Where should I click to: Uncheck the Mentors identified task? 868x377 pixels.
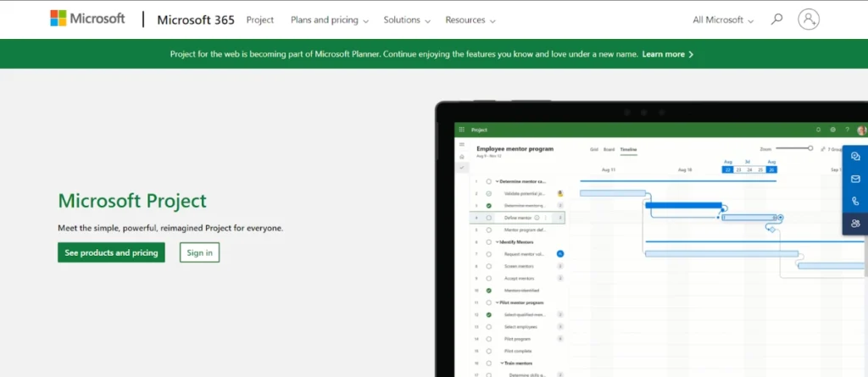click(x=489, y=290)
